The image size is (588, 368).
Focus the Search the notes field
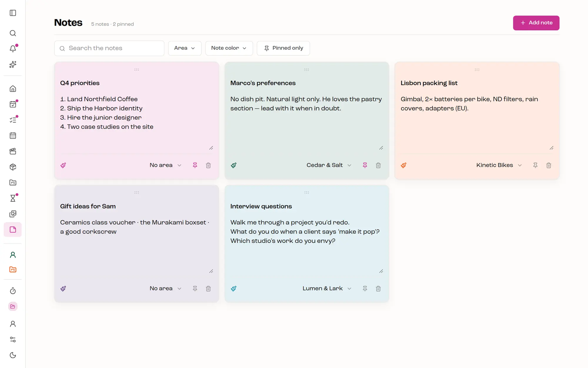(x=109, y=48)
